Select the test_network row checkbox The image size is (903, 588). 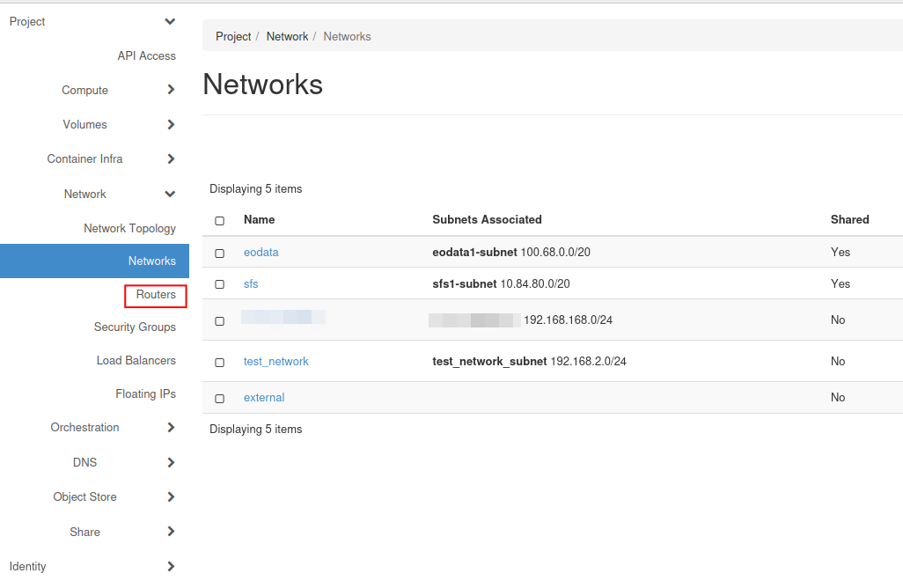click(x=220, y=363)
